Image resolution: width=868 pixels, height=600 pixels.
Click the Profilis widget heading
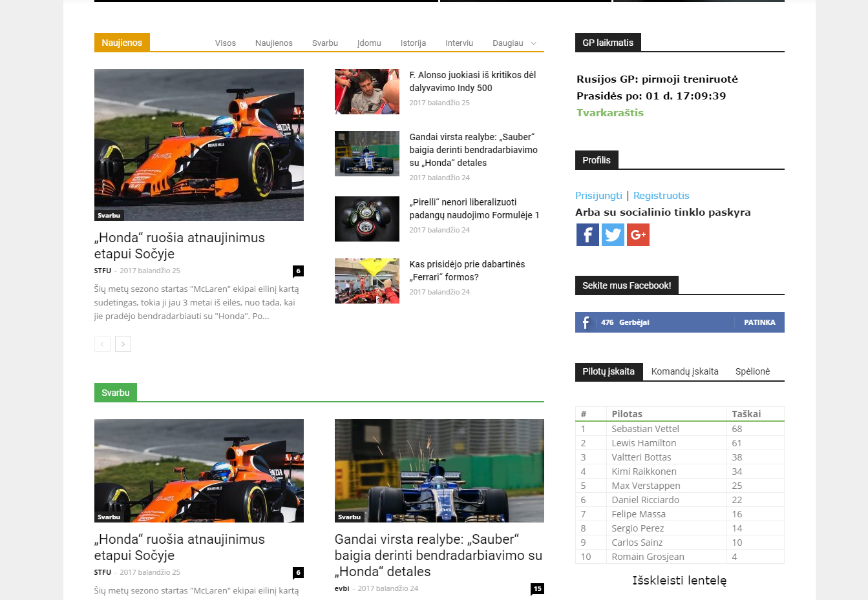point(597,160)
